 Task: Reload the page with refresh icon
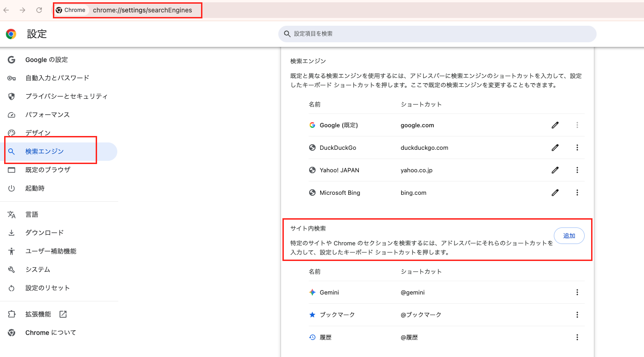[39, 10]
